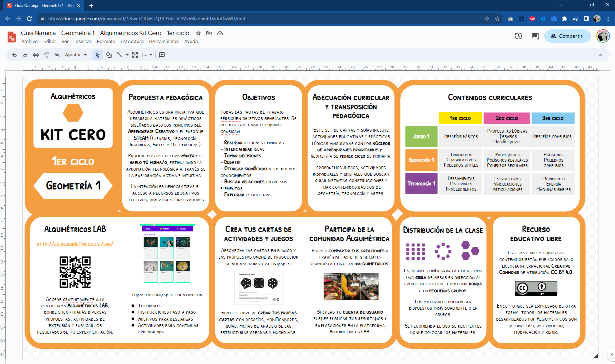Open the Archivo menu

[29, 41]
